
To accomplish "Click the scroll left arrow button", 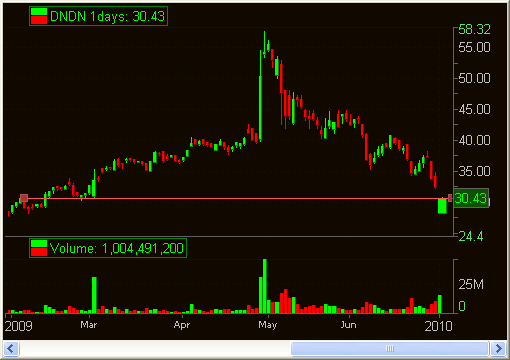I will pyautogui.click(x=11, y=349).
